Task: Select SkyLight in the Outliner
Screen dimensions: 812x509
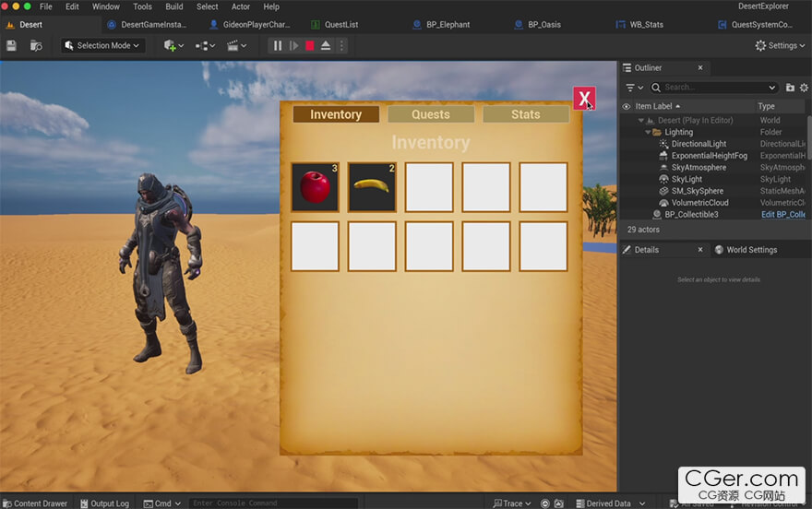Action: (687, 179)
